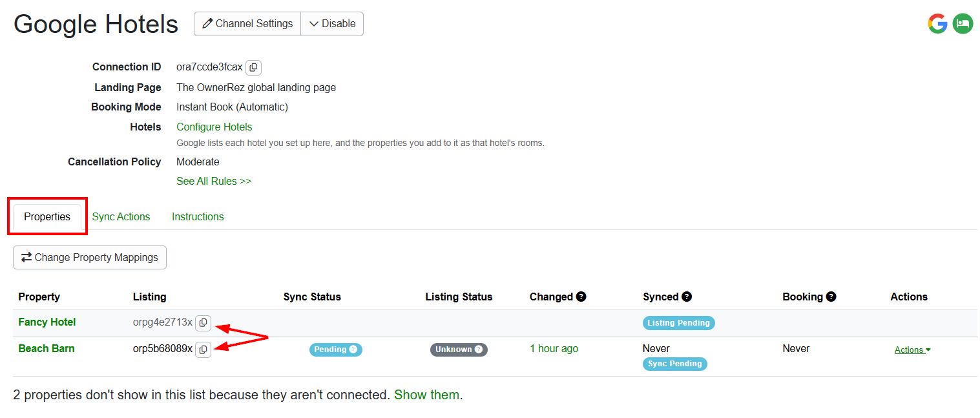Open Channel Settings
The width and height of the screenshot is (980, 418).
(x=247, y=24)
